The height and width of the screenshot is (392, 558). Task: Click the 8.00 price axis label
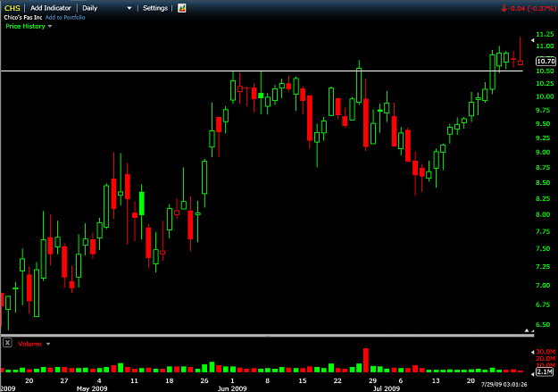tap(543, 214)
